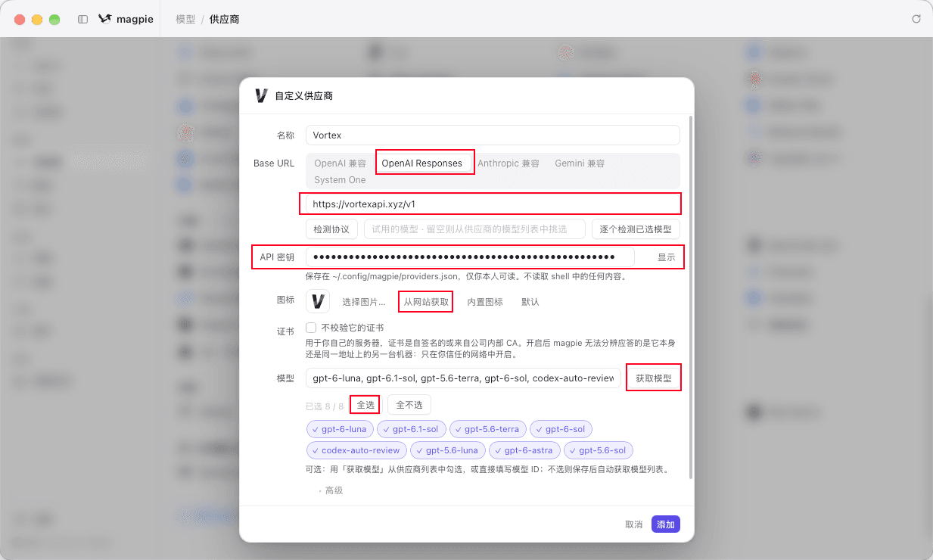Select the System One tab

click(x=341, y=180)
